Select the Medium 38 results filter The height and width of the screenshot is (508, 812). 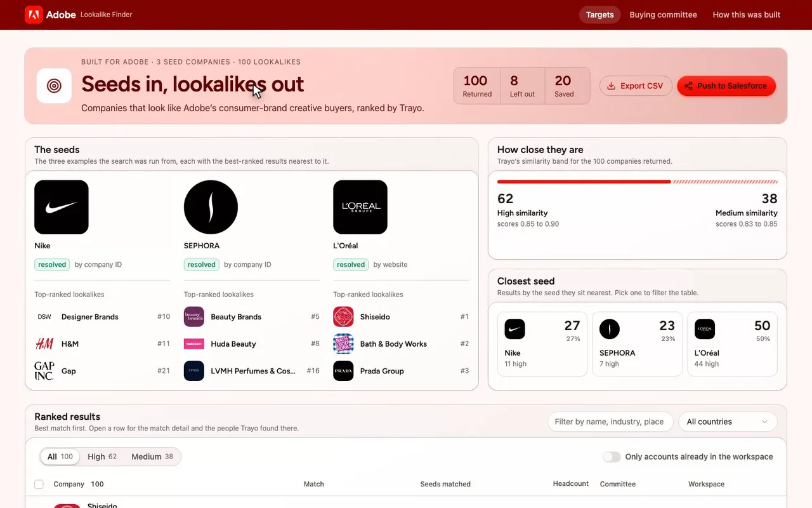(x=152, y=457)
